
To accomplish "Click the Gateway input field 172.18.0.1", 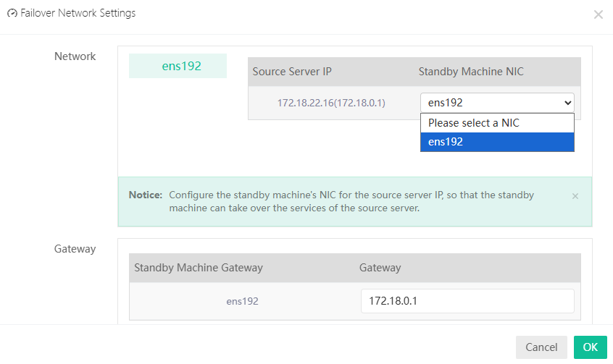I will pos(467,301).
